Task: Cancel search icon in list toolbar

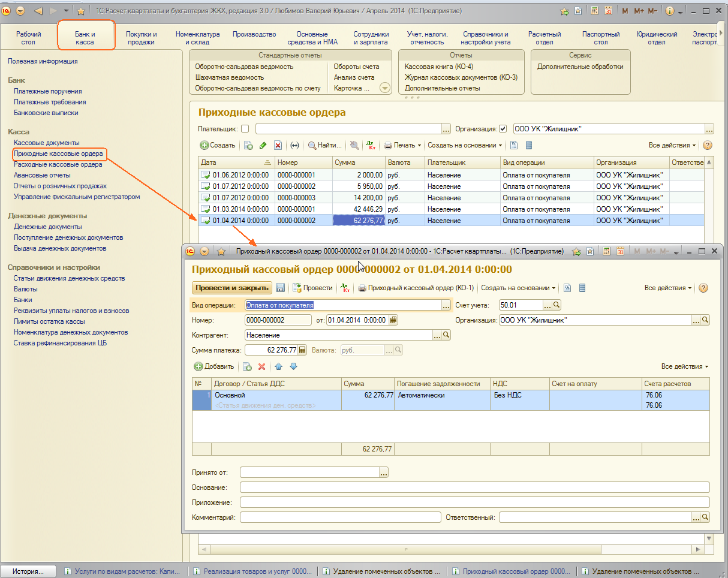Action: (x=354, y=145)
